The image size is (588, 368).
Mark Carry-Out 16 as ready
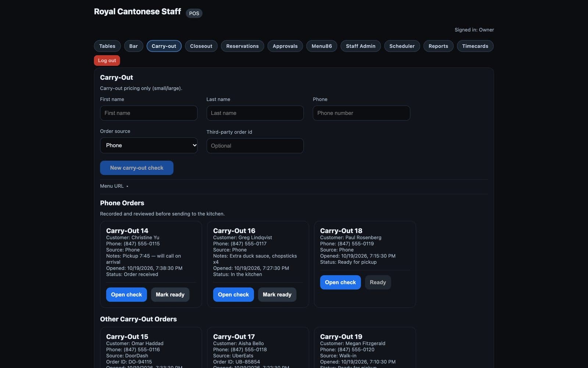[277, 294]
